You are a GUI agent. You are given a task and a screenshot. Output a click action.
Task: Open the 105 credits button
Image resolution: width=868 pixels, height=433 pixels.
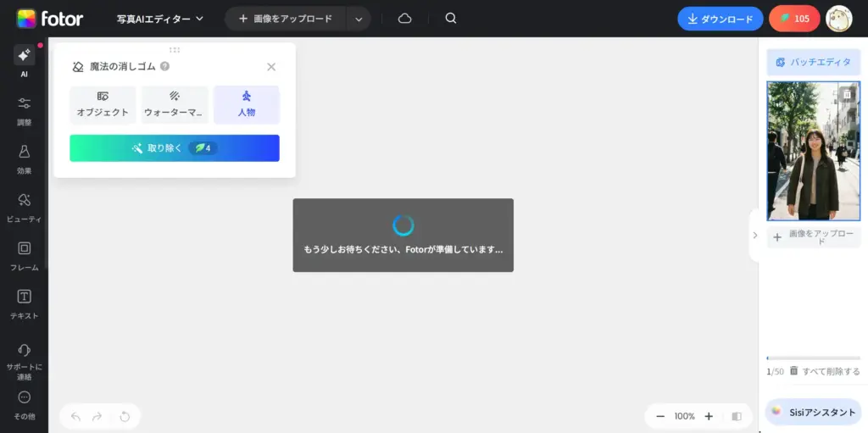pos(794,19)
